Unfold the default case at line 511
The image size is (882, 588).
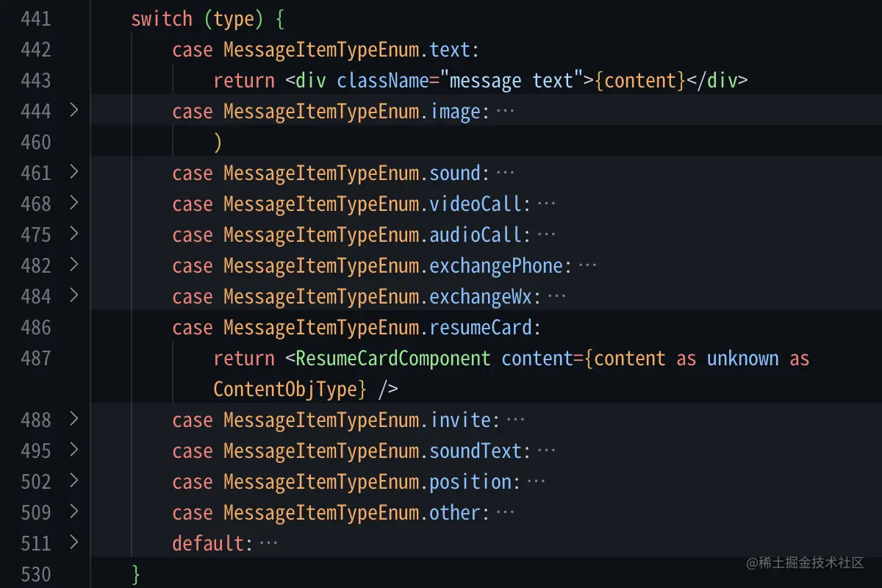coord(73,543)
